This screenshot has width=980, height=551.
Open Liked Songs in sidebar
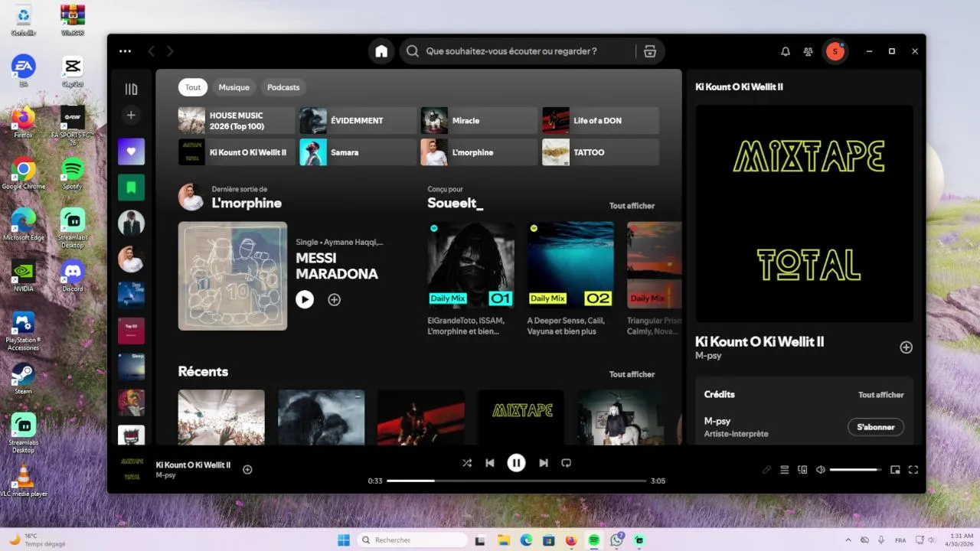131,152
